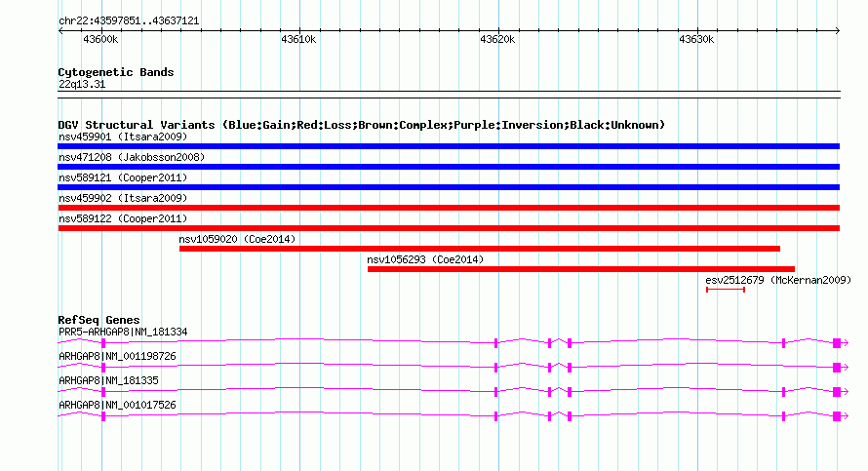Image resolution: width=868 pixels, height=471 pixels.
Task: Click the NM_001198726 exon near 43620k
Action: pyautogui.click(x=496, y=368)
